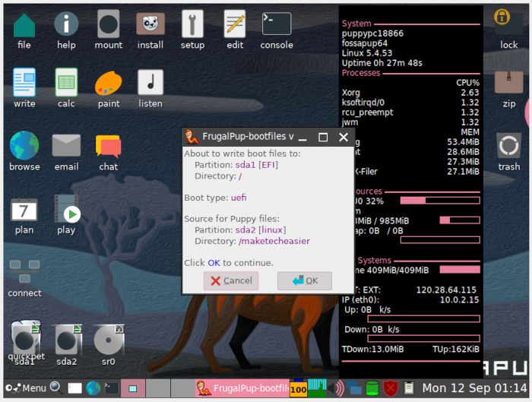532x402 pixels.
Task: Open the network monitors tray icon
Action: click(354, 388)
